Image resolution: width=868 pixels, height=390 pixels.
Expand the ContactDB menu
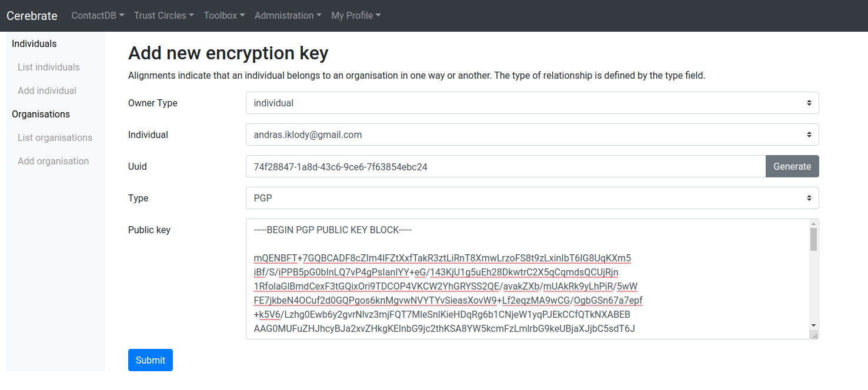pos(97,15)
